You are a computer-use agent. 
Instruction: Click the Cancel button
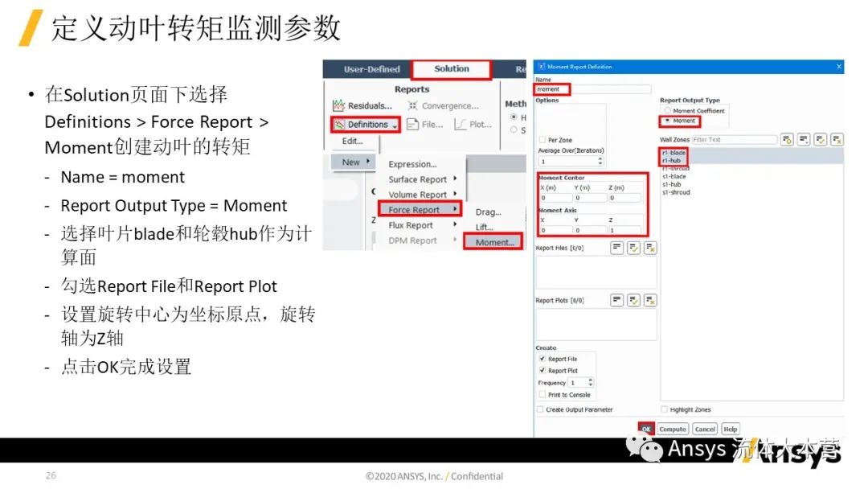pyautogui.click(x=705, y=429)
